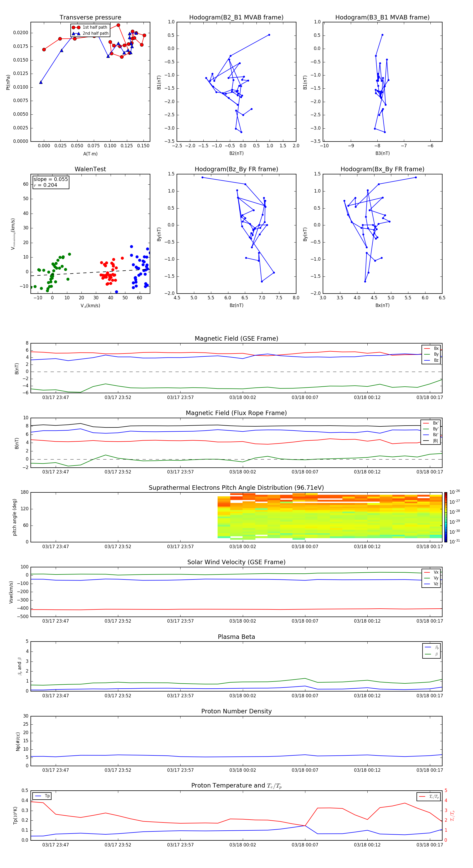Click the lowest blue triangle in Transverse pressure
473x868 pixels.
(41, 82)
